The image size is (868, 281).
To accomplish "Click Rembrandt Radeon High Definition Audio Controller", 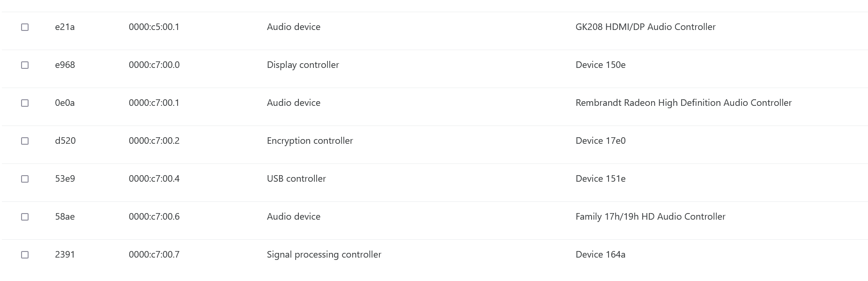I will (x=683, y=103).
